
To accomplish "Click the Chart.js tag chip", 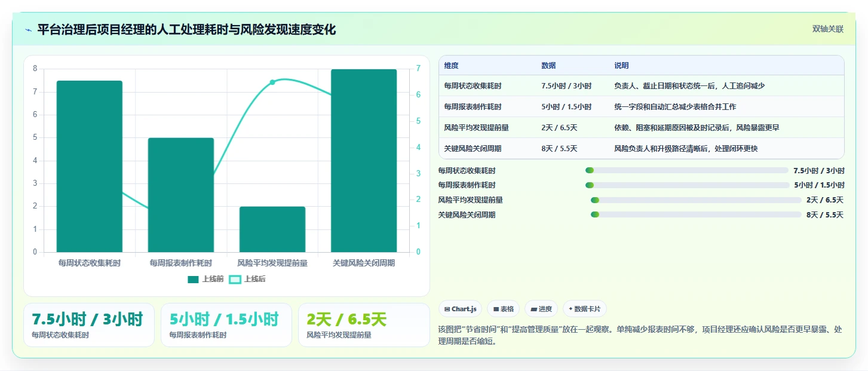I will tap(461, 309).
